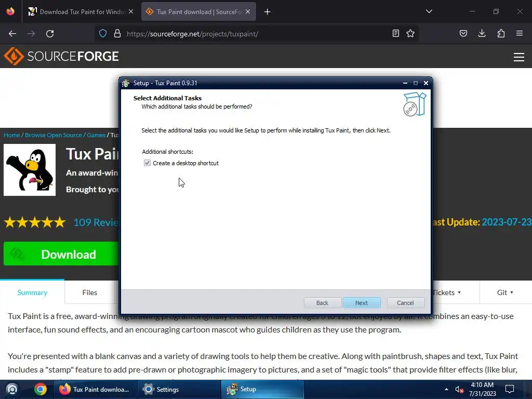This screenshot has height=399, width=532.
Task: Go back in Firefox browser history
Action: 12,34
